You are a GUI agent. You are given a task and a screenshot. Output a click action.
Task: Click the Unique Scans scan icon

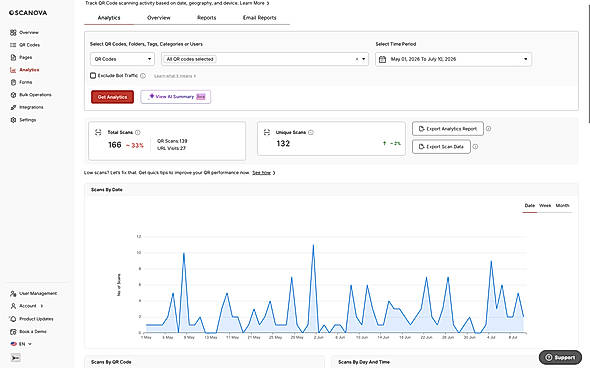pyautogui.click(x=267, y=132)
